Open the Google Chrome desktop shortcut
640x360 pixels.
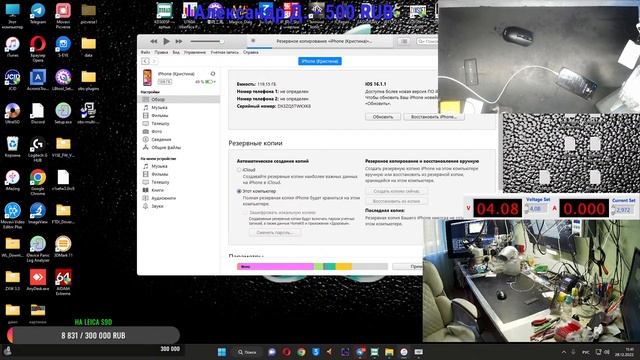coord(38,182)
